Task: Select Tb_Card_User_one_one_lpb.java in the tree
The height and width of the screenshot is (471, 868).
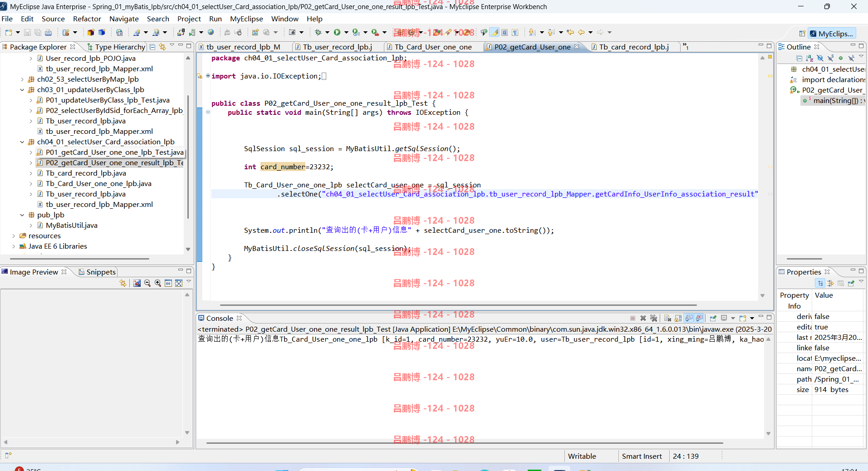Action: [98, 184]
